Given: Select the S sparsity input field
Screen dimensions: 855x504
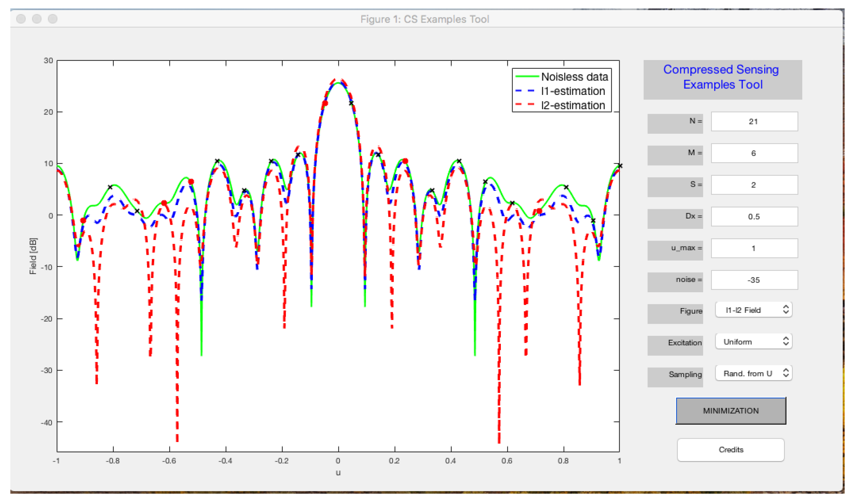Looking at the screenshot, I should pos(754,185).
